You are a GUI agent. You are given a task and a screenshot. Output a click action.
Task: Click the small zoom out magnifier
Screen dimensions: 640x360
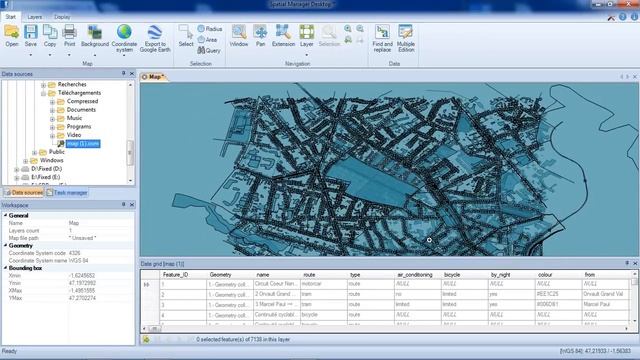tap(360, 29)
